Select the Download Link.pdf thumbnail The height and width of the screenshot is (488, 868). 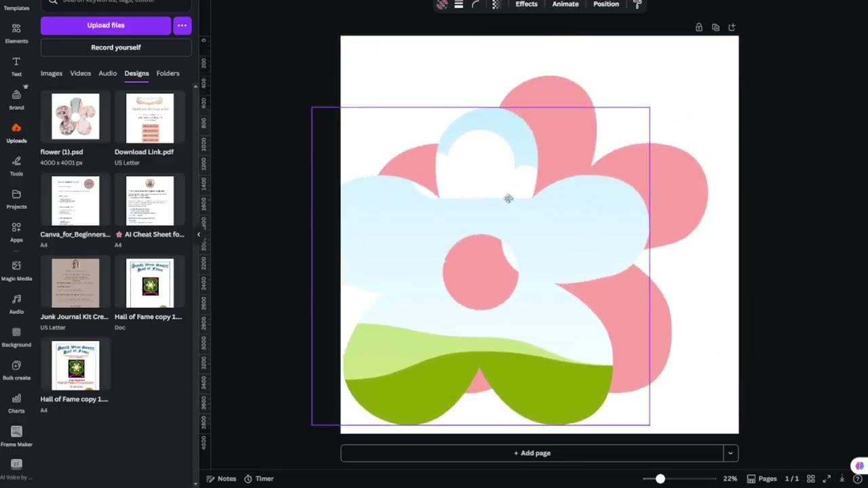[x=150, y=117]
